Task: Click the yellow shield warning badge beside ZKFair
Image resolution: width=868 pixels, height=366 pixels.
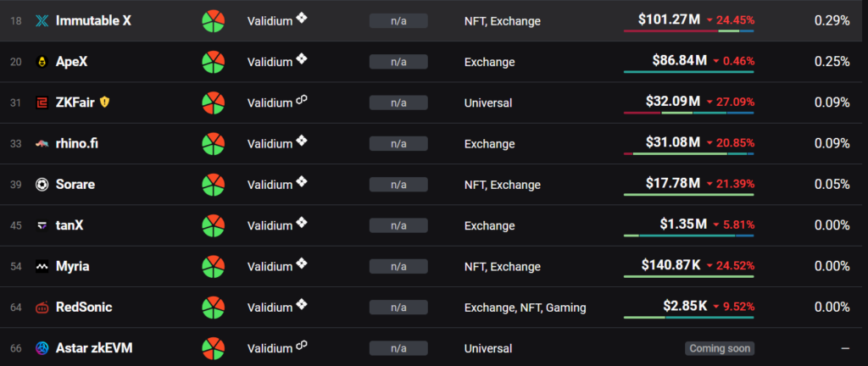Action: (x=105, y=103)
